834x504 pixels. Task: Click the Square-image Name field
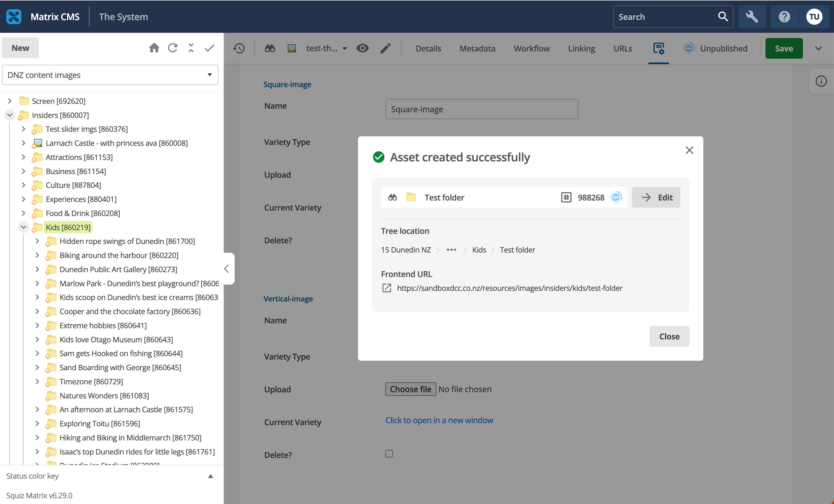481,109
